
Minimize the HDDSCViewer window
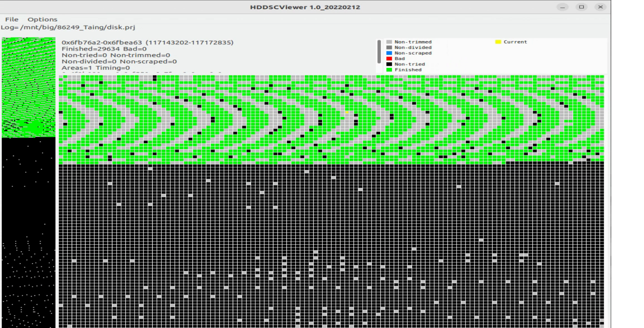pos(563,7)
